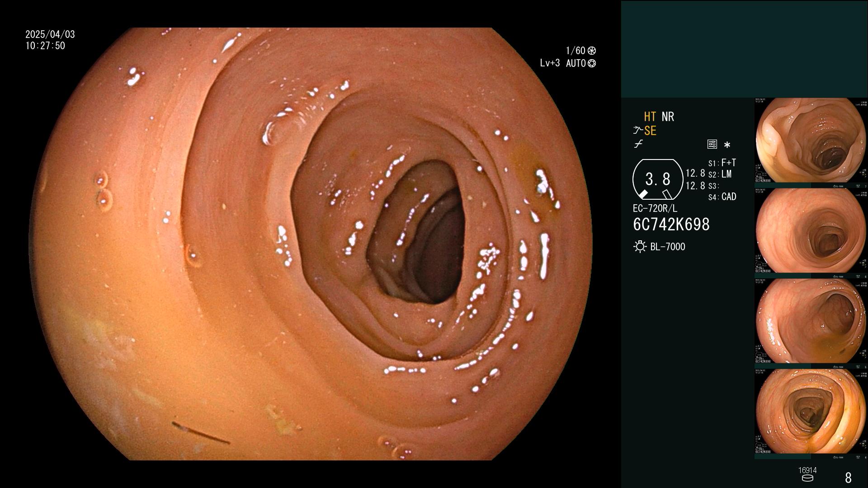This screenshot has width=868, height=488.
Task: Click the tone curve icon below SE
Action: pyautogui.click(x=638, y=144)
